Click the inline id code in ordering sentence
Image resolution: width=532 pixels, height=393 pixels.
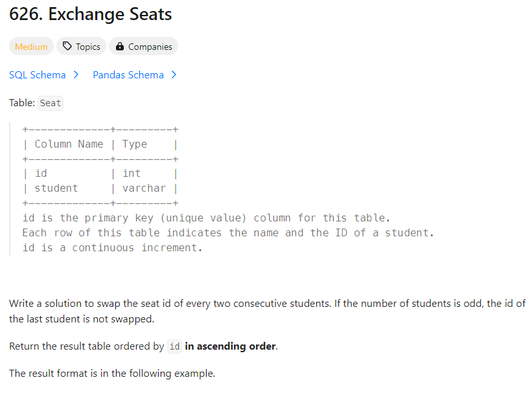pyautogui.click(x=174, y=346)
